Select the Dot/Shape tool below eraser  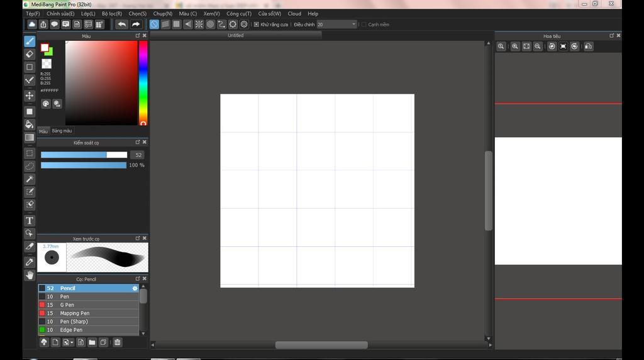30,67
